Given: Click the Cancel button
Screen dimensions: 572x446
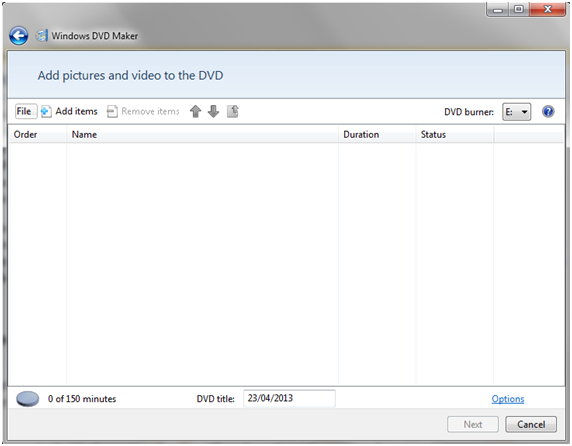Looking at the screenshot, I should 531,424.
